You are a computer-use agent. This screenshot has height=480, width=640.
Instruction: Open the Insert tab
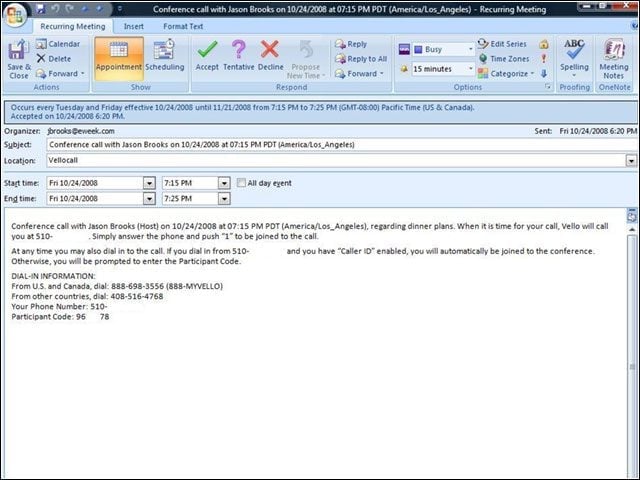pyautogui.click(x=133, y=27)
